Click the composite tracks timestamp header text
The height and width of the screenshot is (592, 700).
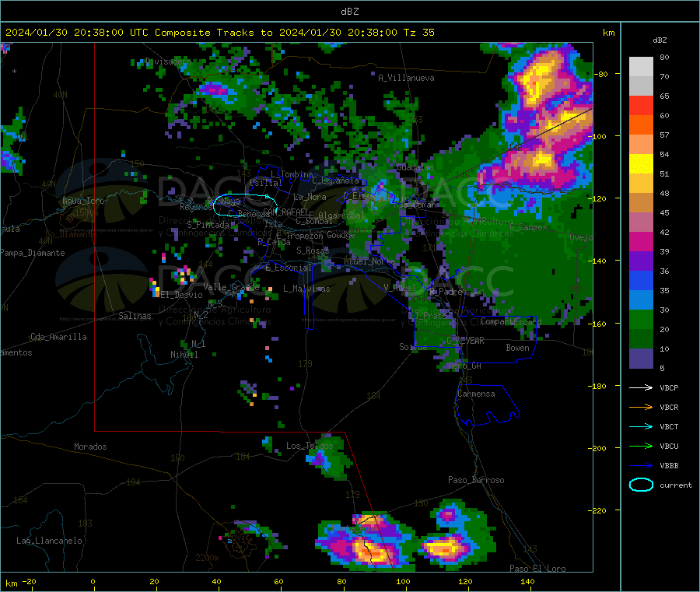point(219,33)
